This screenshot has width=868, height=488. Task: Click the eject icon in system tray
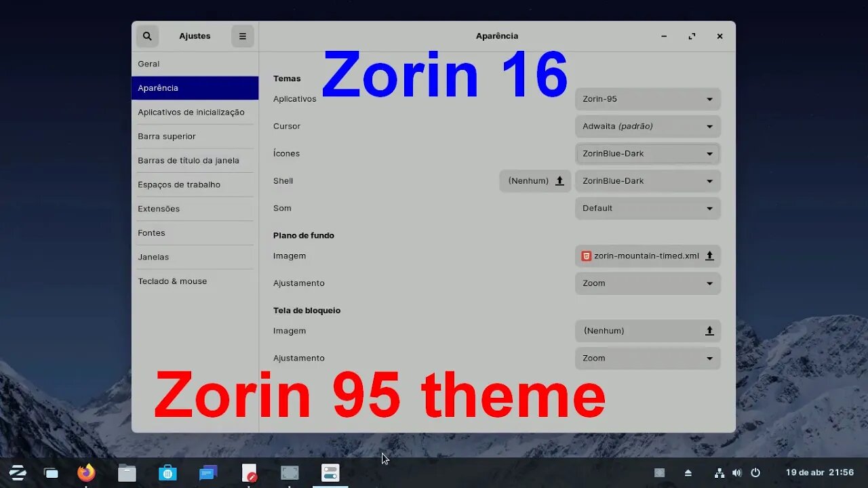pyautogui.click(x=688, y=473)
